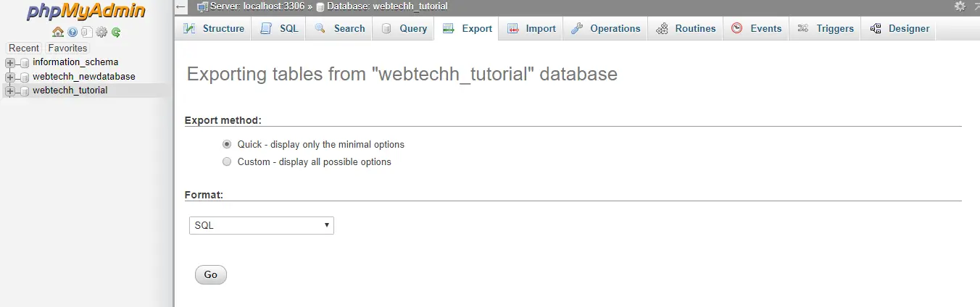Expand the webtechh_tutorial tree node
This screenshot has width=980, height=307.
(10, 91)
